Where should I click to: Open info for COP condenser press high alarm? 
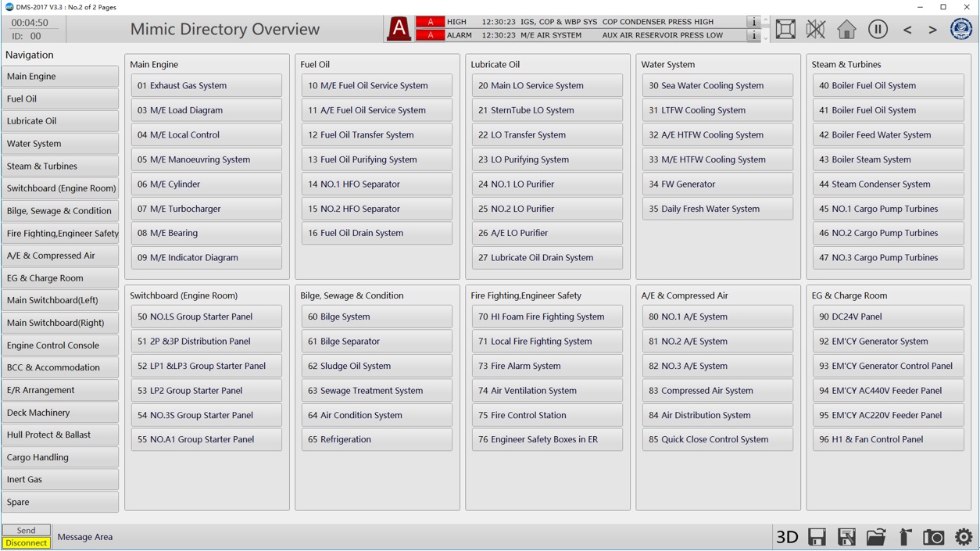(x=753, y=22)
